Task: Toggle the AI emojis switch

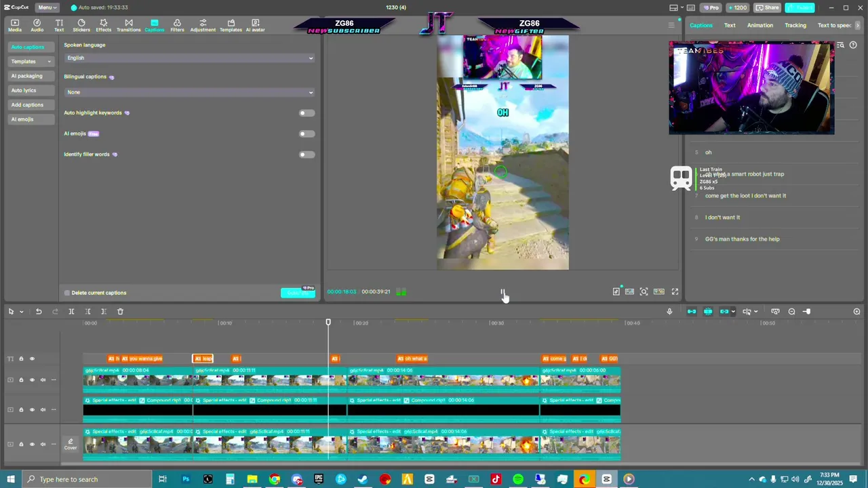Action: coord(307,134)
